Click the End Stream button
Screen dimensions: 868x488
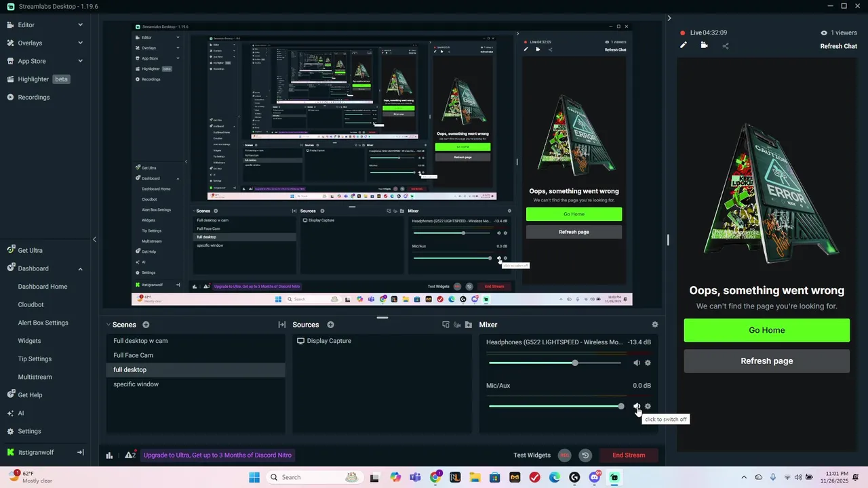(x=629, y=455)
